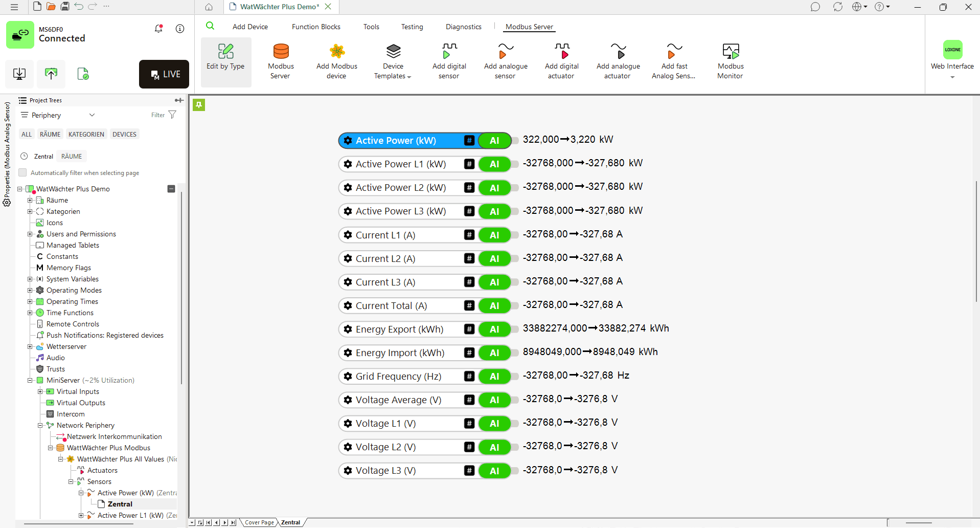Open language globe dropdown

pyautogui.click(x=859, y=7)
